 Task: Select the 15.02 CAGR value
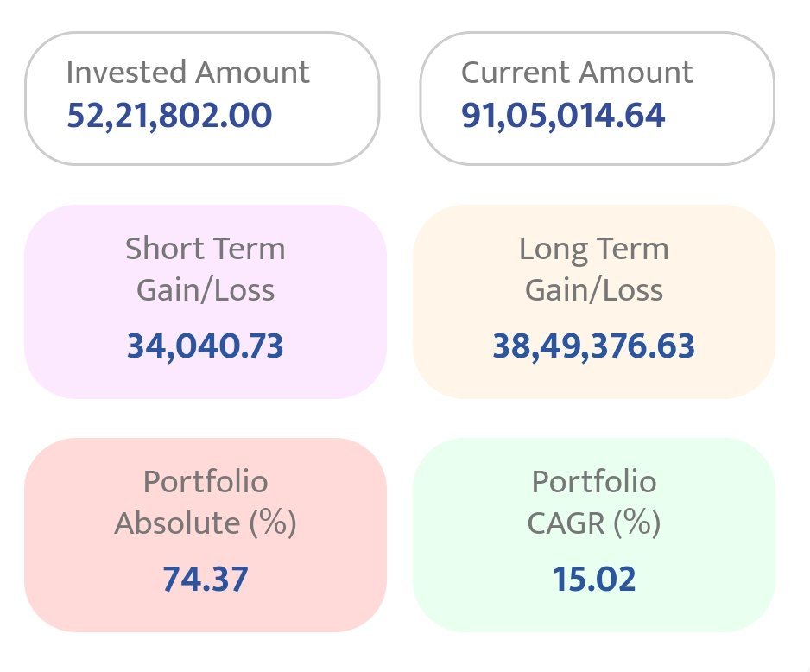594,579
